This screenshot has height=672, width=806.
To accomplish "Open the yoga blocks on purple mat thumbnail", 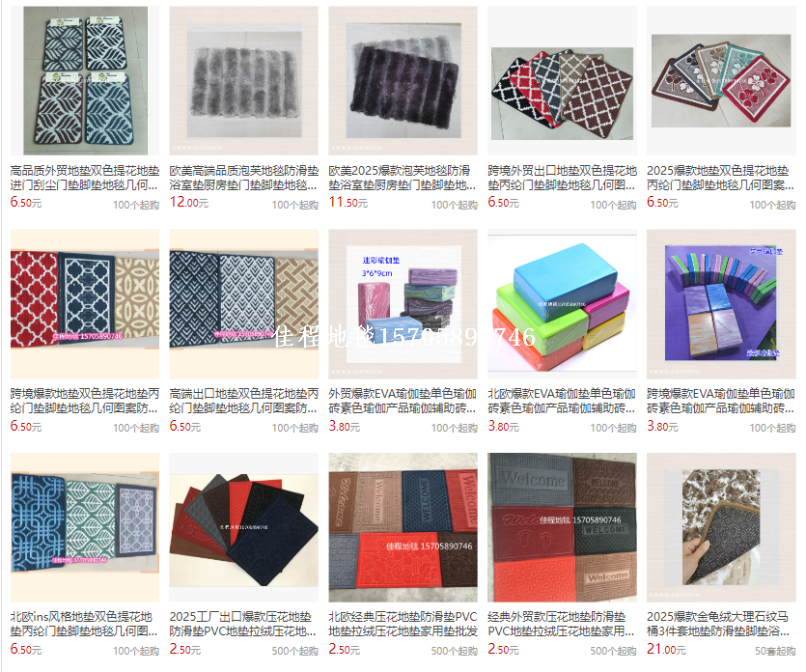I will 721,304.
